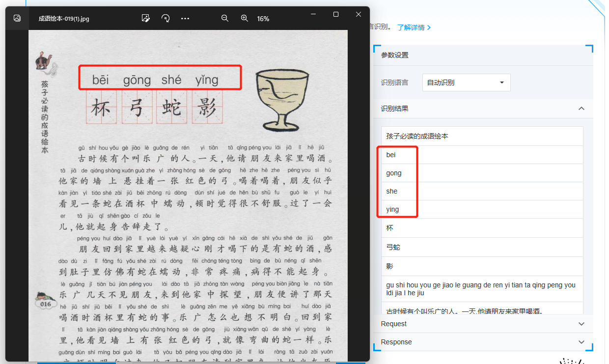Expand the Request section
Viewport: 609px width, 364px height.
[581, 324]
